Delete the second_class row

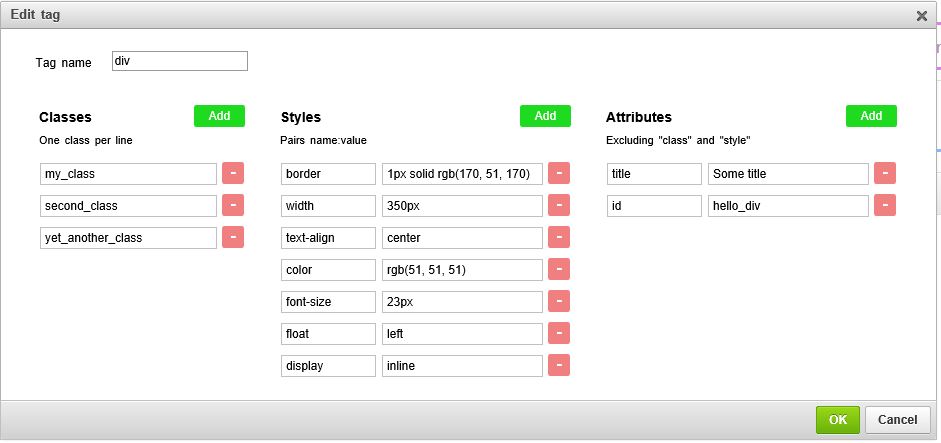(x=233, y=205)
